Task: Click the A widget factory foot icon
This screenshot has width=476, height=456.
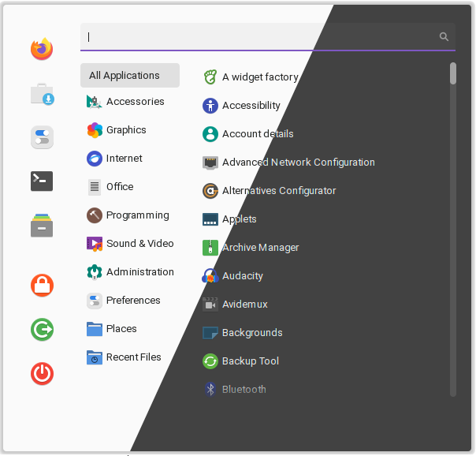Action: coord(210,77)
